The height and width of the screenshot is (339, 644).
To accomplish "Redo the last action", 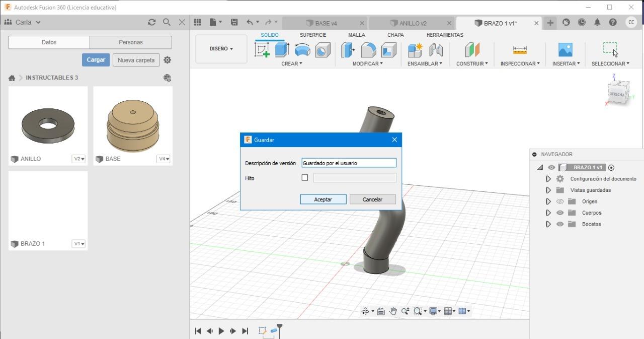I will [268, 22].
